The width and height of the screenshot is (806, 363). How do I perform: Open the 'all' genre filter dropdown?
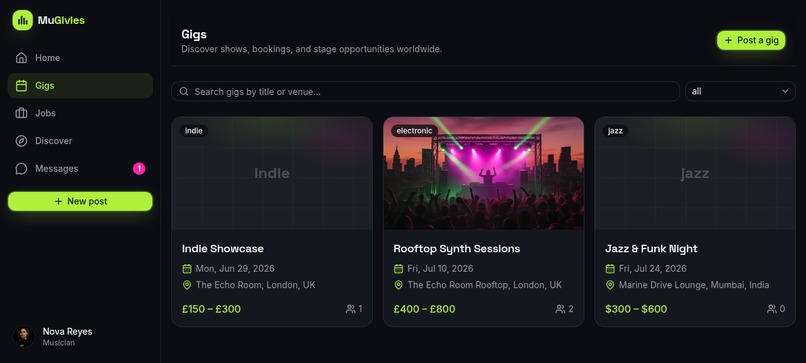coord(740,92)
